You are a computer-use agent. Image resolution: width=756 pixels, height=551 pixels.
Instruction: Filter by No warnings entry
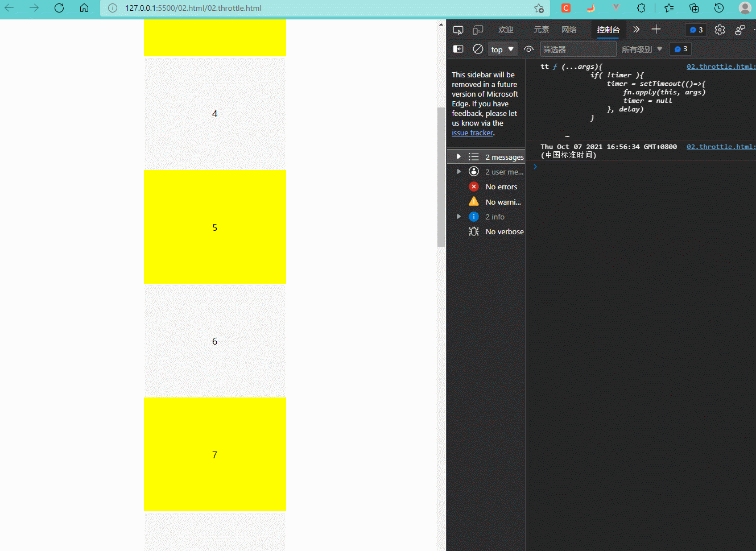487,201
